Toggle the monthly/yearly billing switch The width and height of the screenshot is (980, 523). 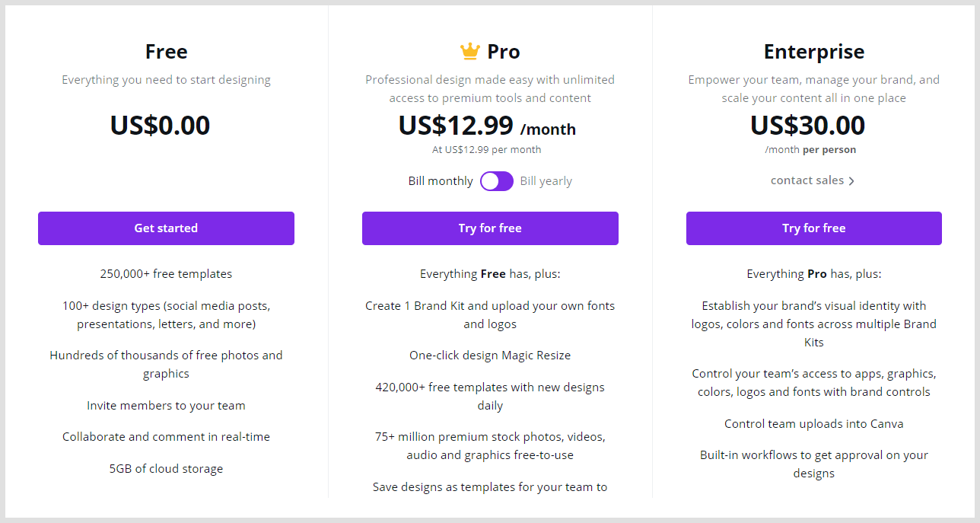coord(497,181)
